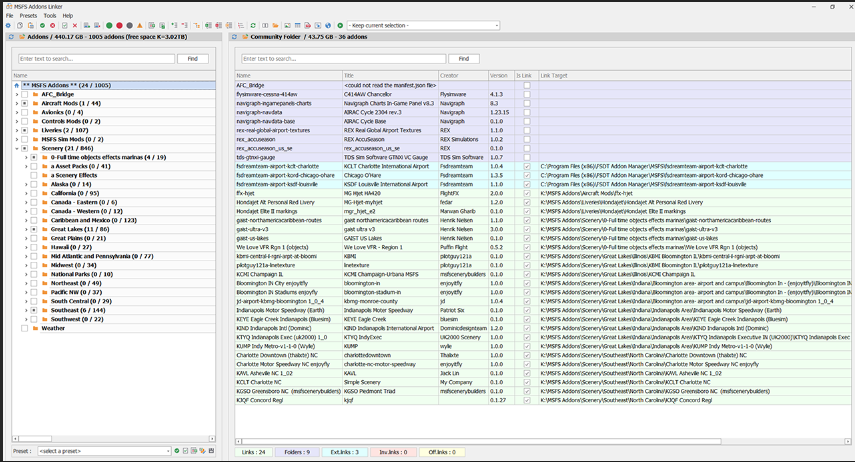Expand the Southeast scenery node

[26, 310]
